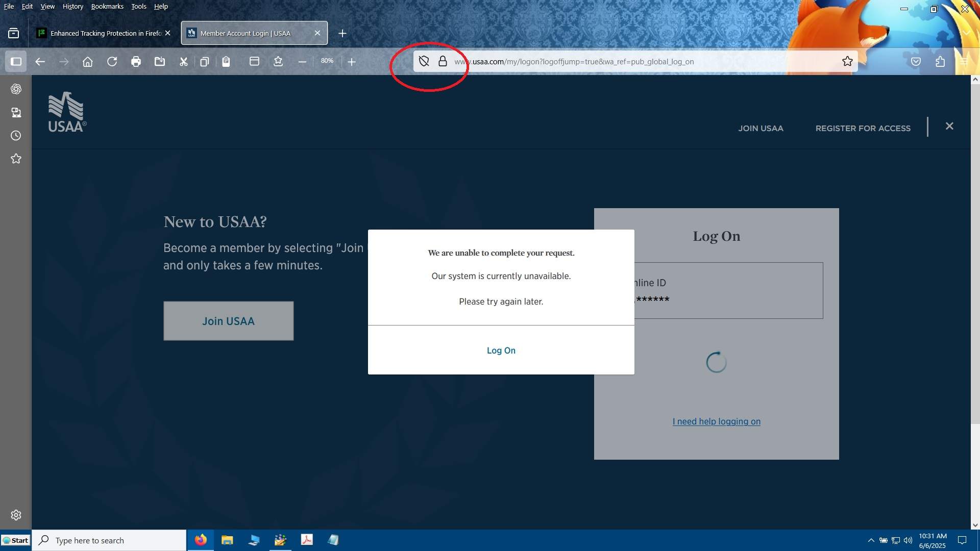Screen dimensions: 980x551
Task: Open a new tab with plus
Action: pyautogui.click(x=342, y=33)
